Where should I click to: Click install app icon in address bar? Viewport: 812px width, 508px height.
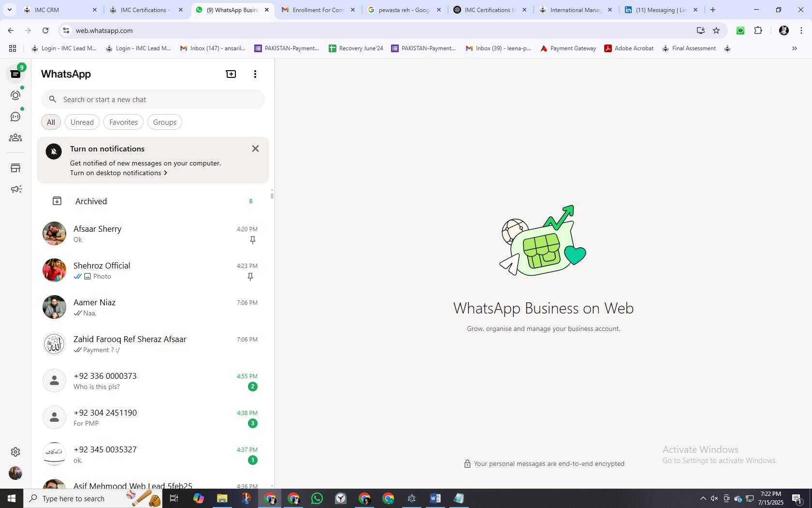(700, 30)
